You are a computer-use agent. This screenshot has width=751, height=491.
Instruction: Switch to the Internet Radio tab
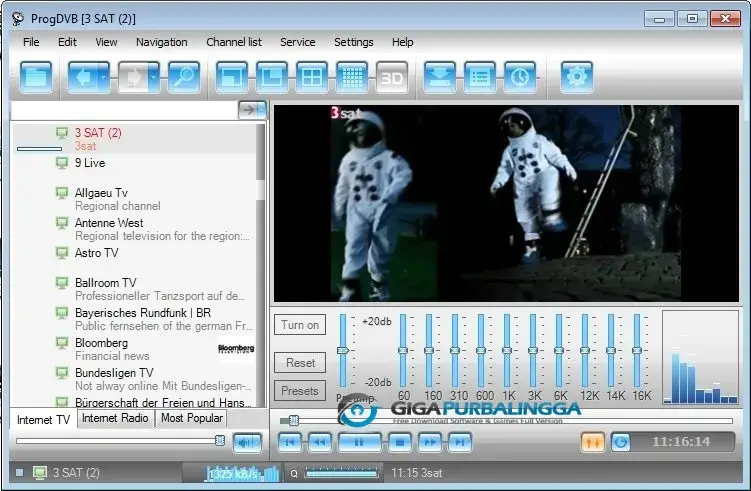[115, 418]
